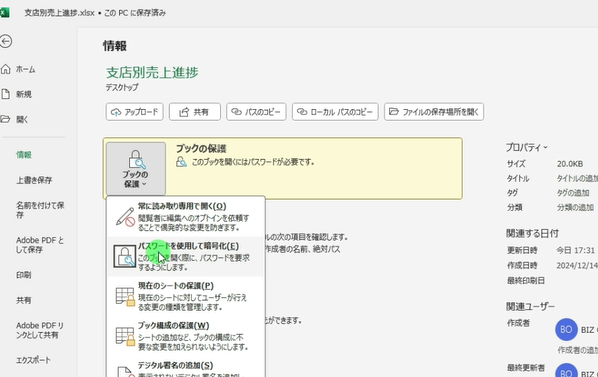Select ブック構成の保護 option
The width and height of the screenshot is (598, 377).
[186, 336]
